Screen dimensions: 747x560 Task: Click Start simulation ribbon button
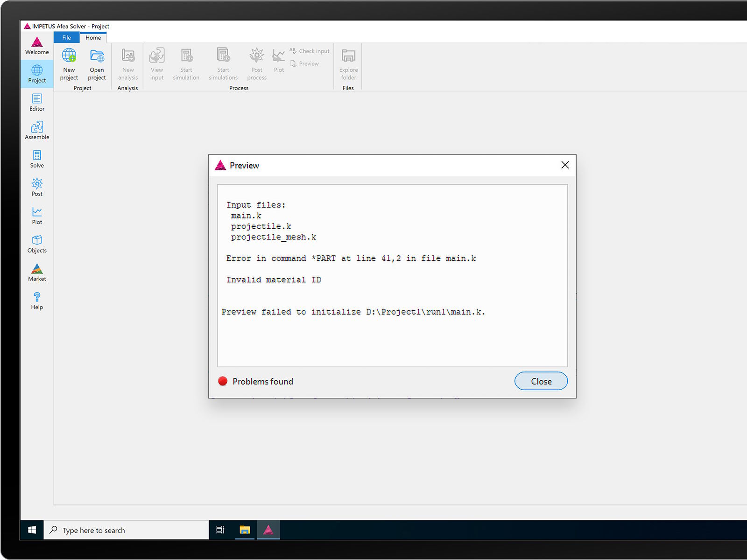pos(186,64)
